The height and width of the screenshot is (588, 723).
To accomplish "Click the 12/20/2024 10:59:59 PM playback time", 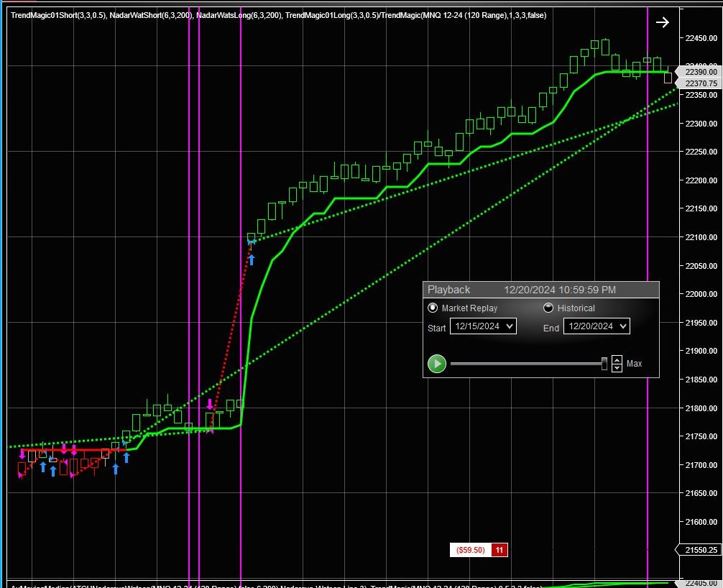I will pyautogui.click(x=560, y=290).
